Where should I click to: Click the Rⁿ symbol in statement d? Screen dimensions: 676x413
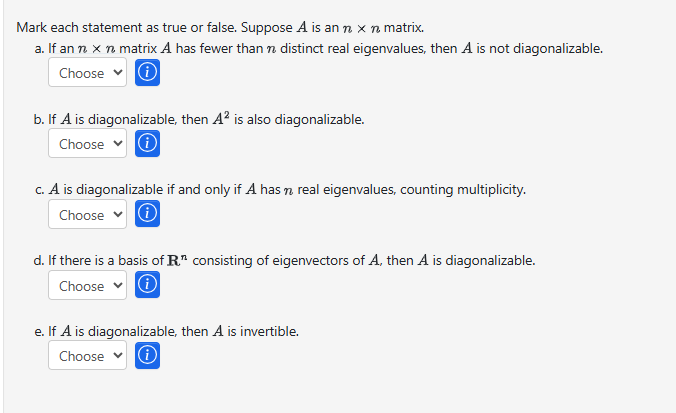coord(175,261)
